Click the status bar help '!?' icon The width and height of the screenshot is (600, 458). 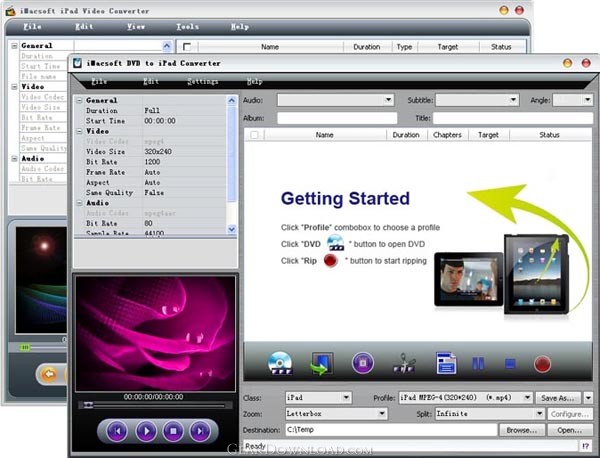[585, 446]
